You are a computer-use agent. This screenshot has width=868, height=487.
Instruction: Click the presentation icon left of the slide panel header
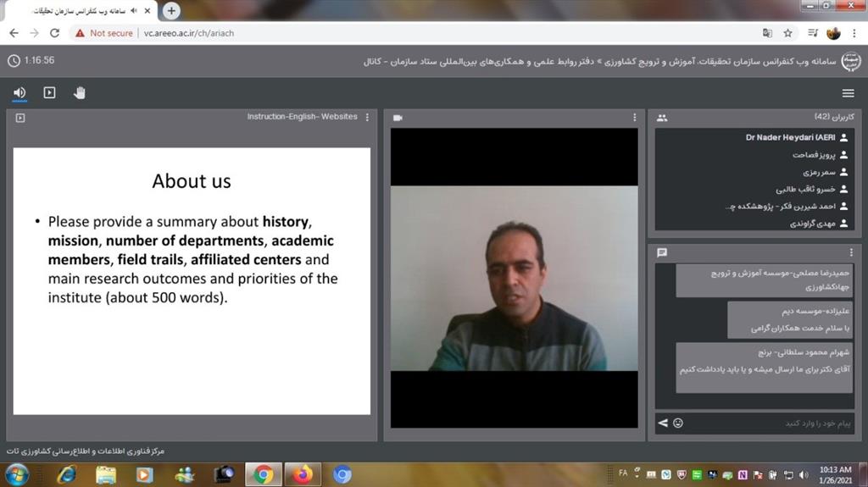click(20, 118)
